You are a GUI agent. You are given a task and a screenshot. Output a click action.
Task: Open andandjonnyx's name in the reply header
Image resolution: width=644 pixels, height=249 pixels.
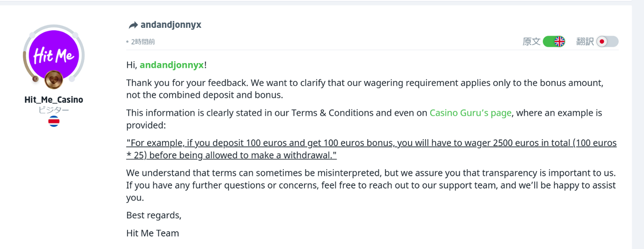coord(171,25)
